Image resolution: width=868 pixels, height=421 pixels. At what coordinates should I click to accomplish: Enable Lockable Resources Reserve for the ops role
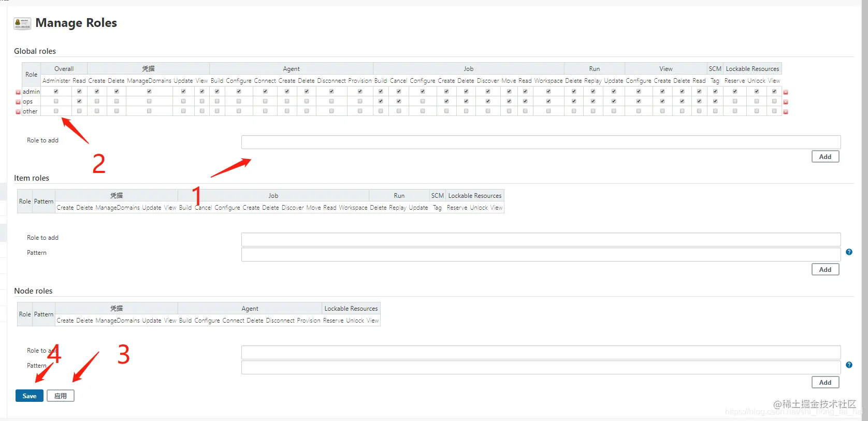pyautogui.click(x=735, y=101)
